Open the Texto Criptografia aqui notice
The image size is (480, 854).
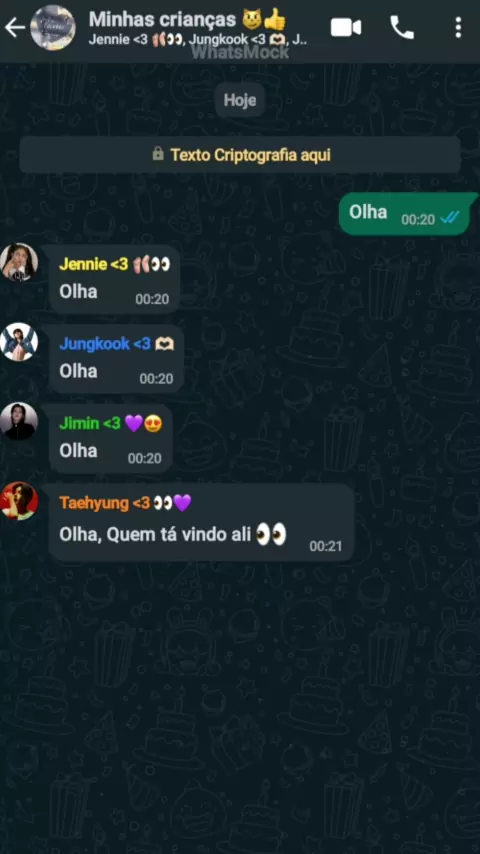(240, 155)
